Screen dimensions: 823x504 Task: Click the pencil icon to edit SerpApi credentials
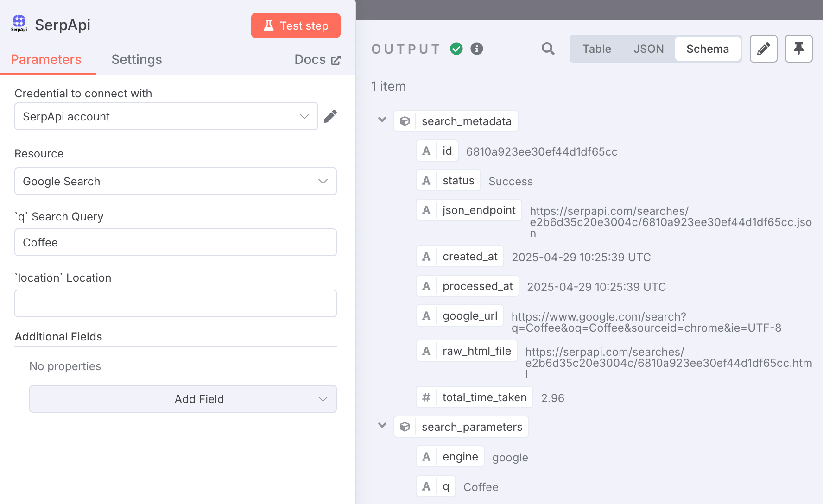[330, 116]
